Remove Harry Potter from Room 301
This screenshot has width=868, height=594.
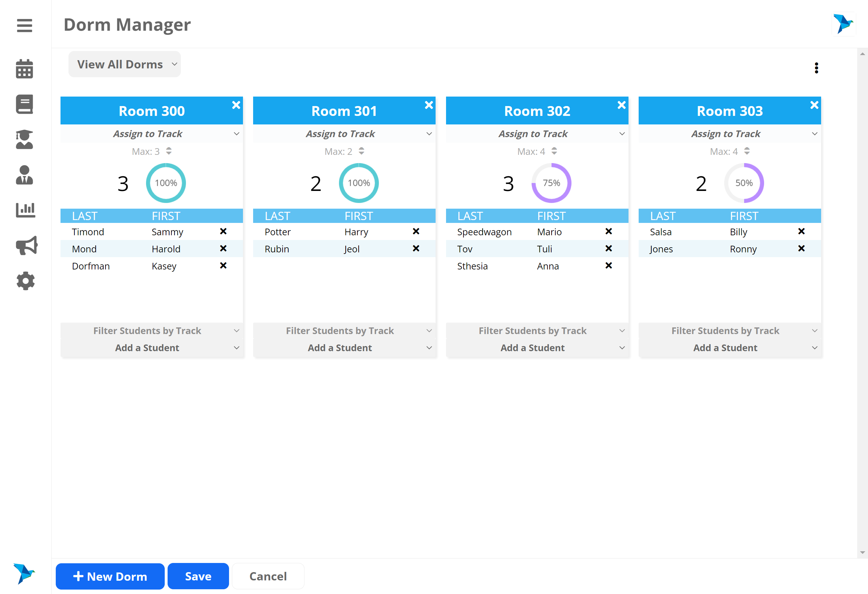click(x=416, y=231)
